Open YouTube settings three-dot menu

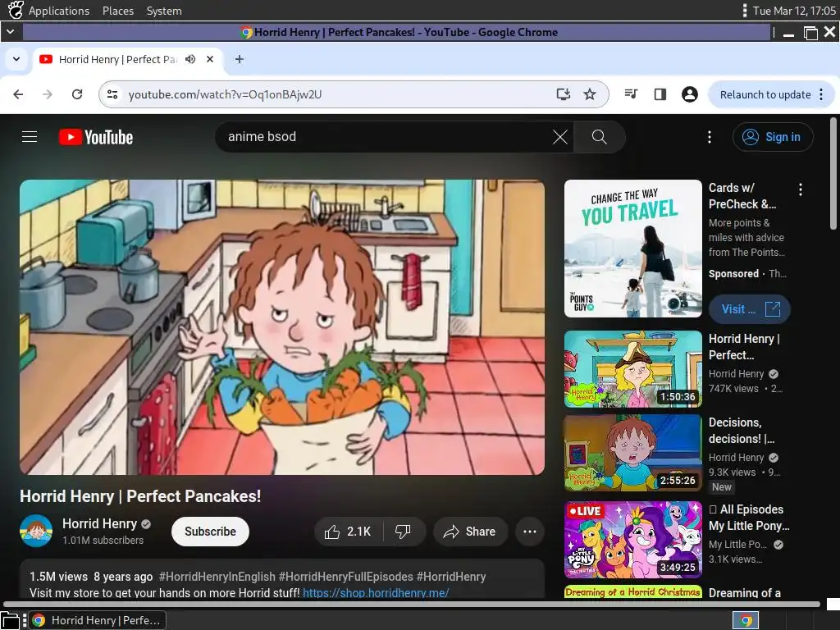pyautogui.click(x=710, y=137)
